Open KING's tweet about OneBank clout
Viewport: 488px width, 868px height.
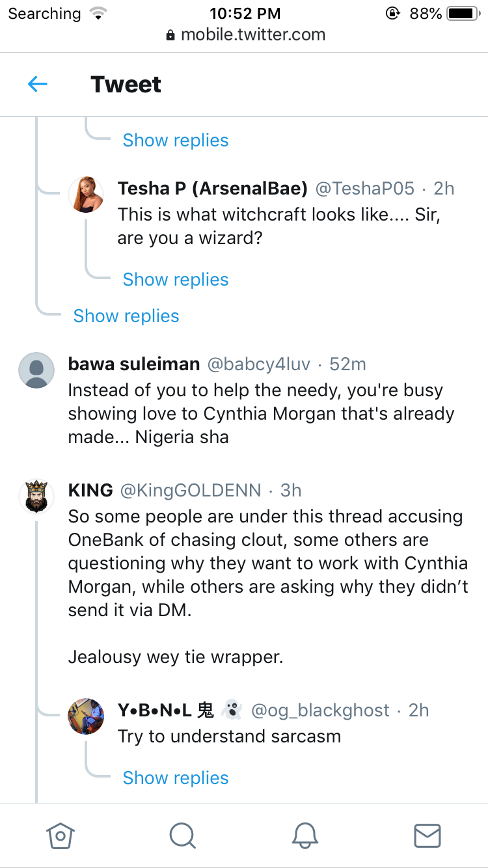click(268, 563)
